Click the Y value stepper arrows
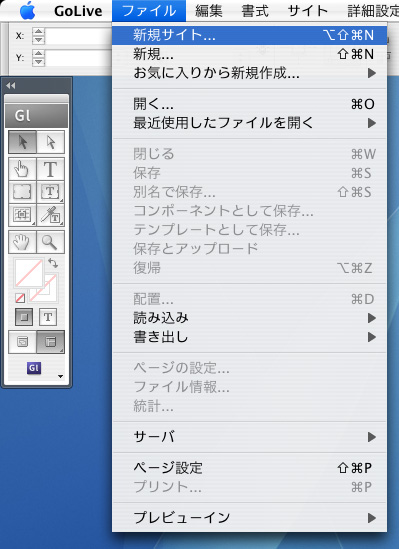 tap(38, 57)
